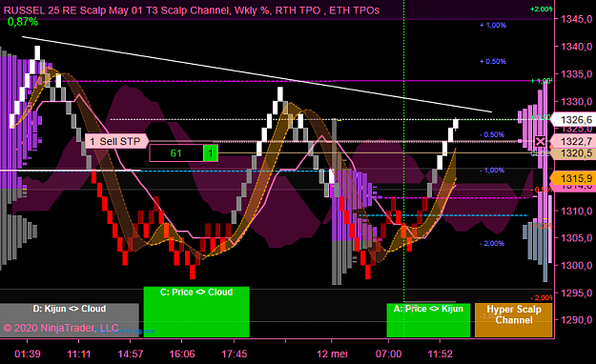Viewport: 596px width, 364px height.
Task: Click the 1295,0 price axis label
Action: pos(576,293)
